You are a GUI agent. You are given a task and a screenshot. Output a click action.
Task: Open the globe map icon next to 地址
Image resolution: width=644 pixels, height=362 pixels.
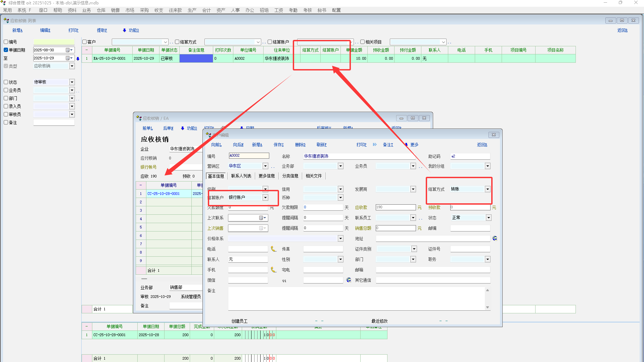click(x=495, y=239)
